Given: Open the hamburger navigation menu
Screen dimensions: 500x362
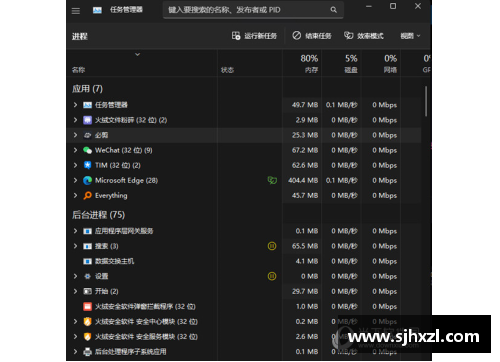Looking at the screenshot, I should (76, 11).
